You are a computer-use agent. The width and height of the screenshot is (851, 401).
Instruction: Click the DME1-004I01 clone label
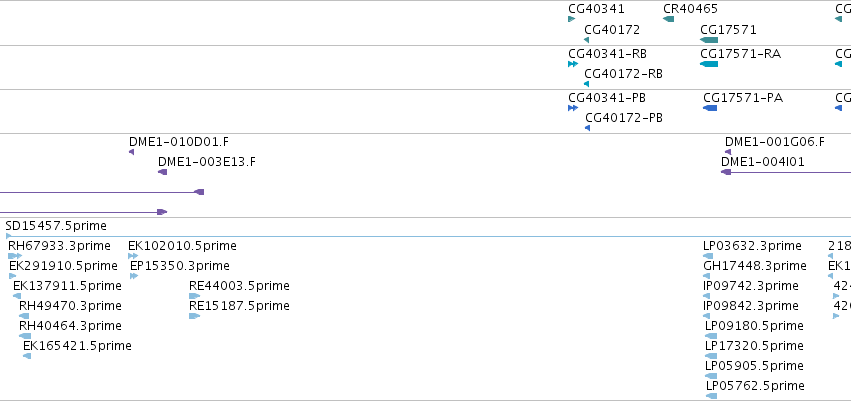[763, 162]
